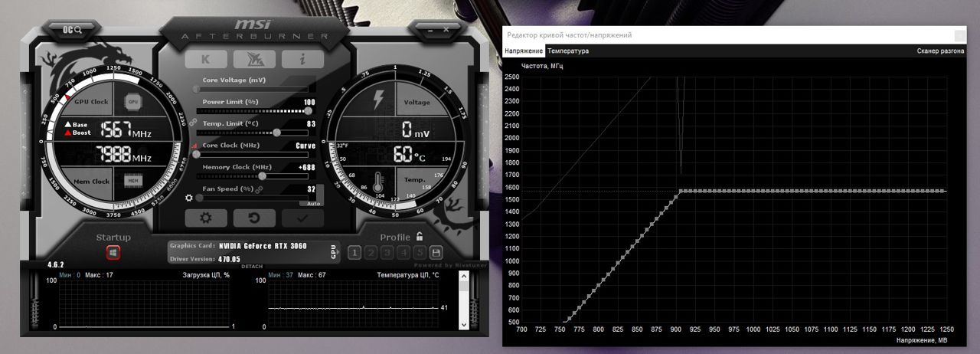Image resolution: width=980 pixels, height=354 pixels.
Task: Click Сканер разгона in curve editor
Action: tap(940, 51)
